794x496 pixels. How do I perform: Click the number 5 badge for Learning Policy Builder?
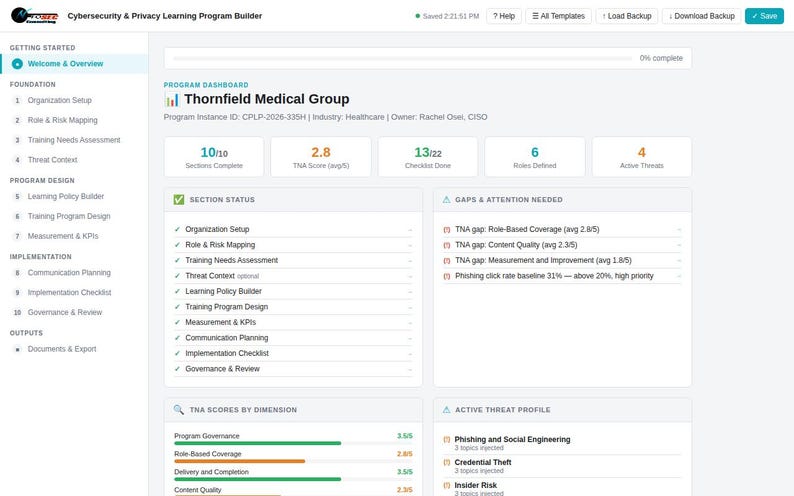[x=17, y=196]
